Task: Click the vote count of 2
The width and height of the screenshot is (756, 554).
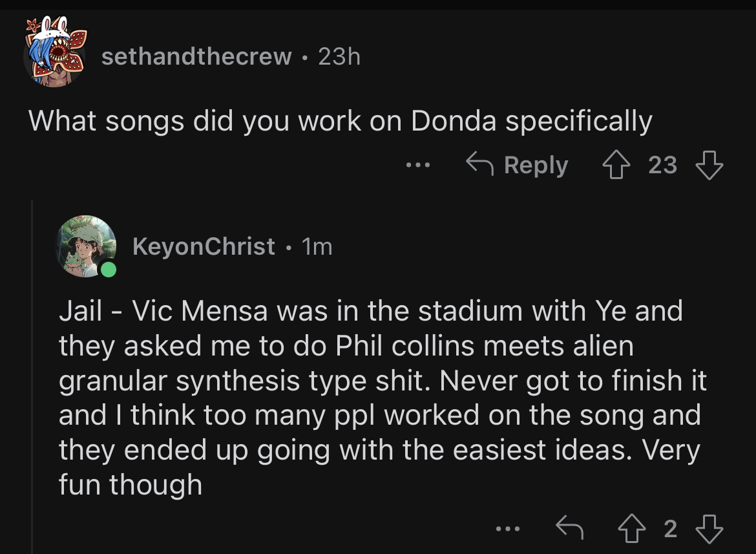Action: click(671, 529)
